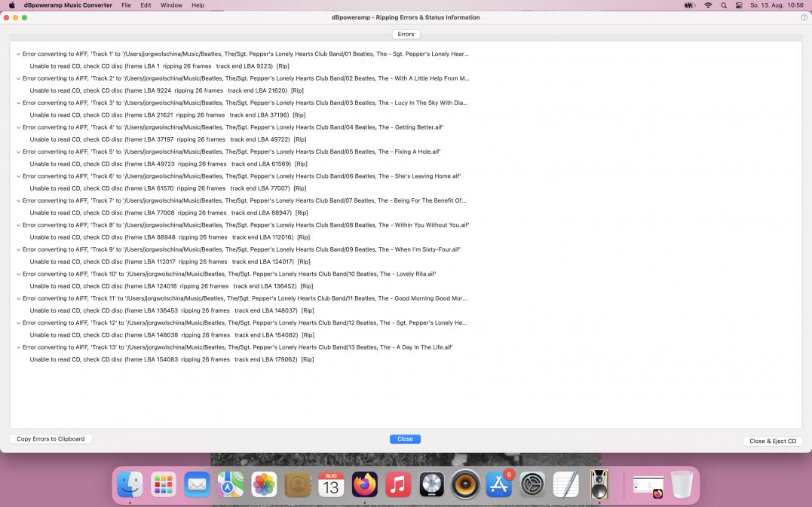Collapse the Track 13 A Day In The Life error
Screen dimensions: 812x507
(x=18, y=348)
